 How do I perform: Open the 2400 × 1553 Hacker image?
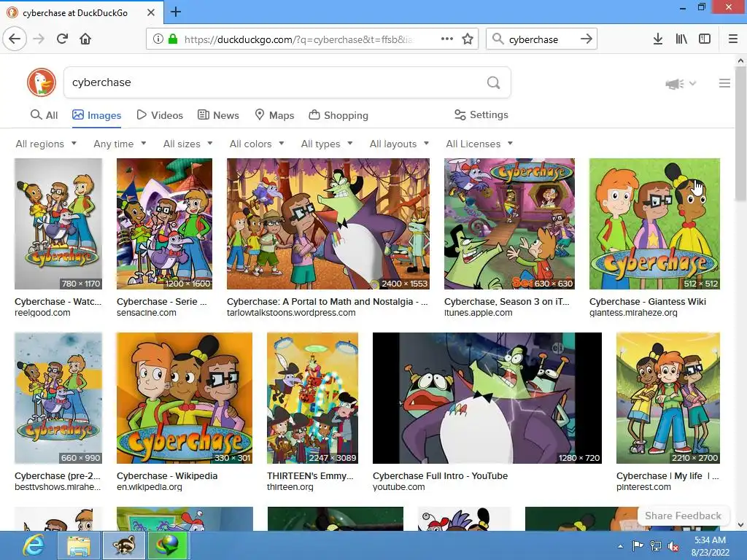click(328, 224)
